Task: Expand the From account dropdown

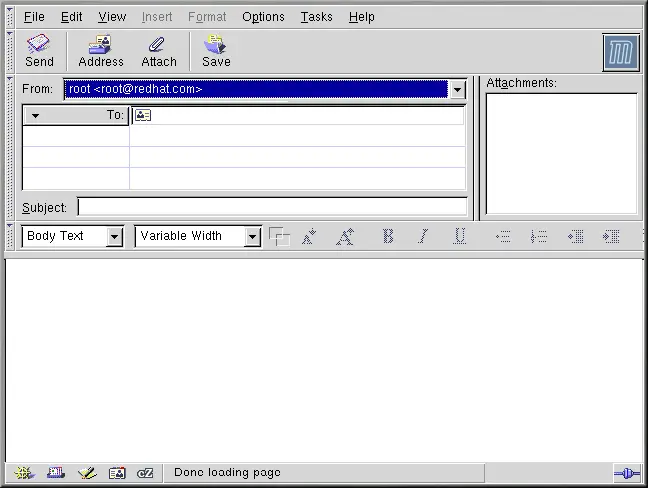Action: click(x=457, y=90)
